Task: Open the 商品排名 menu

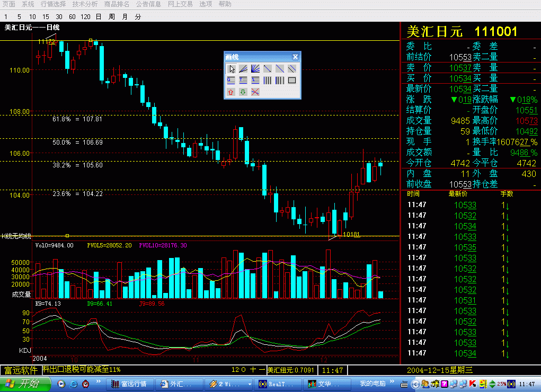Action: pyautogui.click(x=117, y=4)
